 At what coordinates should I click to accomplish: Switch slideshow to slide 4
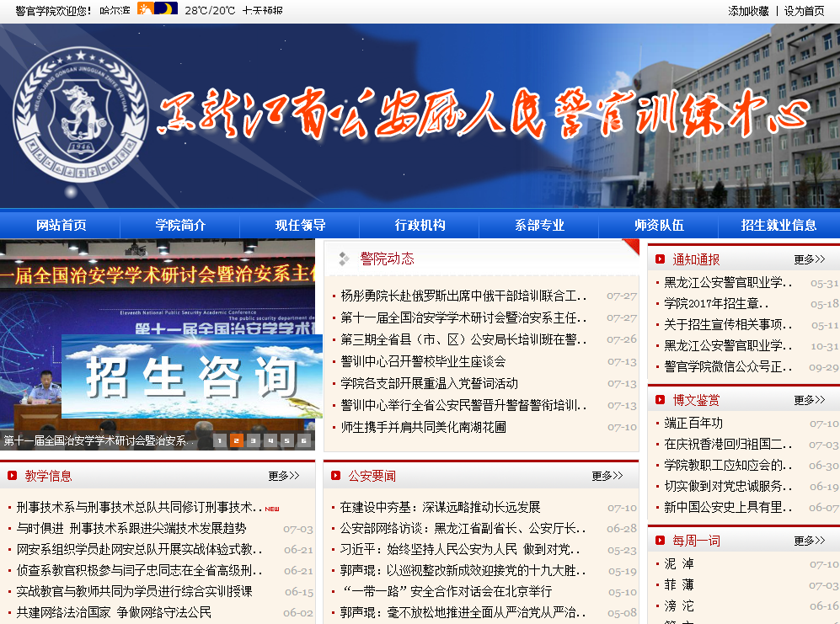coord(270,440)
